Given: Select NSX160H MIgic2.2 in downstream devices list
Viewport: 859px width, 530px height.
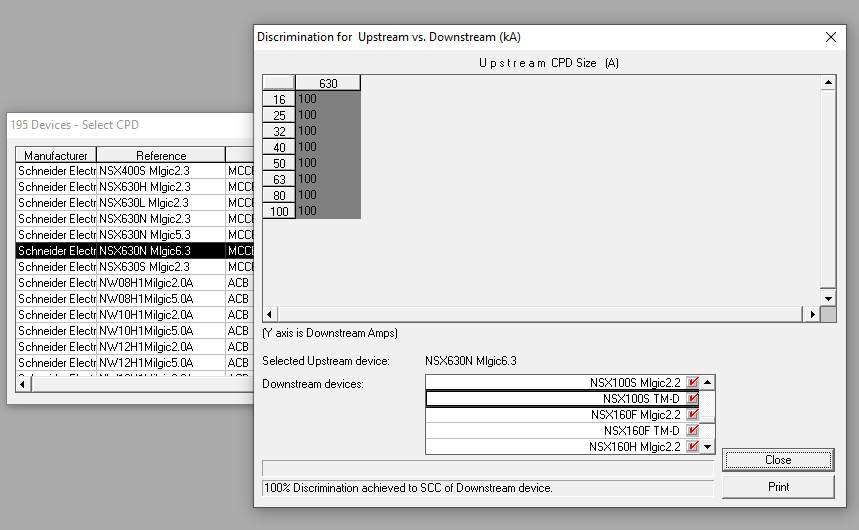Looking at the screenshot, I should [x=562, y=446].
